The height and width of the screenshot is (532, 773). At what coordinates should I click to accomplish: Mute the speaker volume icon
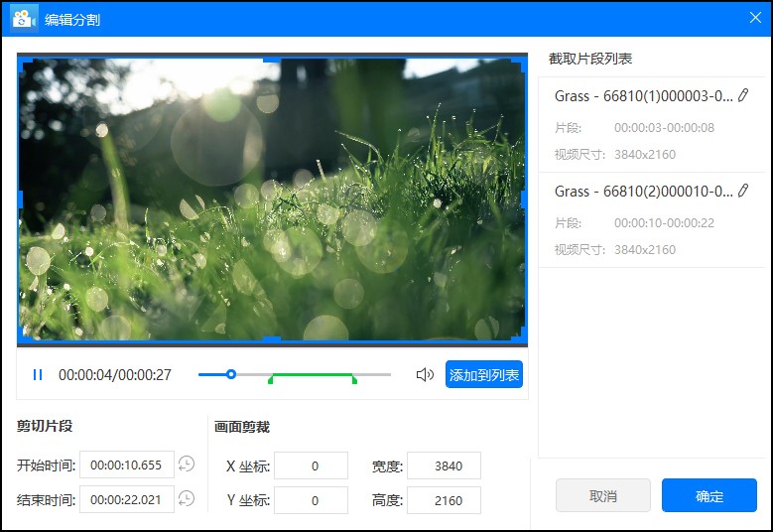(425, 375)
